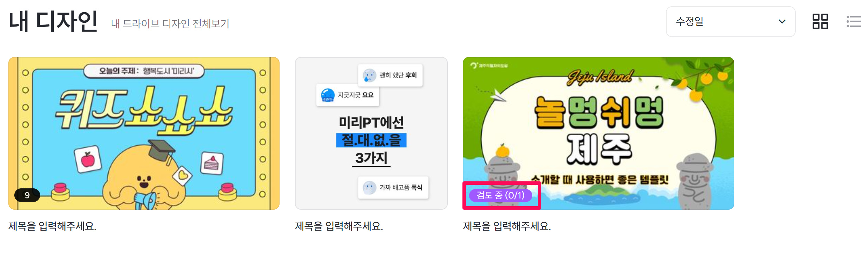Click the title under Jeju design
868x253 pixels.
tap(507, 226)
